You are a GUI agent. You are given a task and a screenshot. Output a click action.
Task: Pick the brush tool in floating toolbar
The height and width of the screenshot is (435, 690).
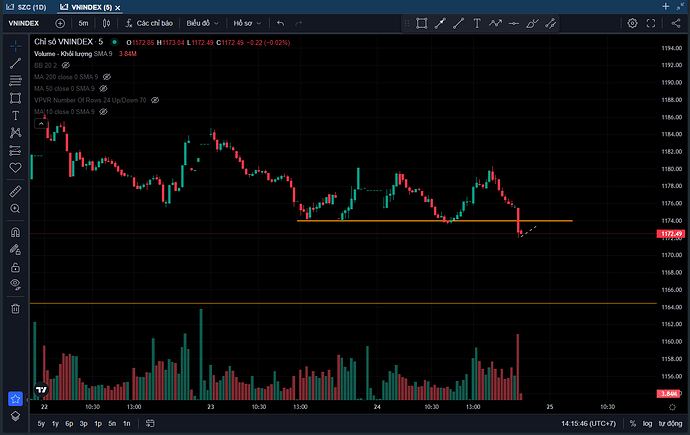coord(532,23)
